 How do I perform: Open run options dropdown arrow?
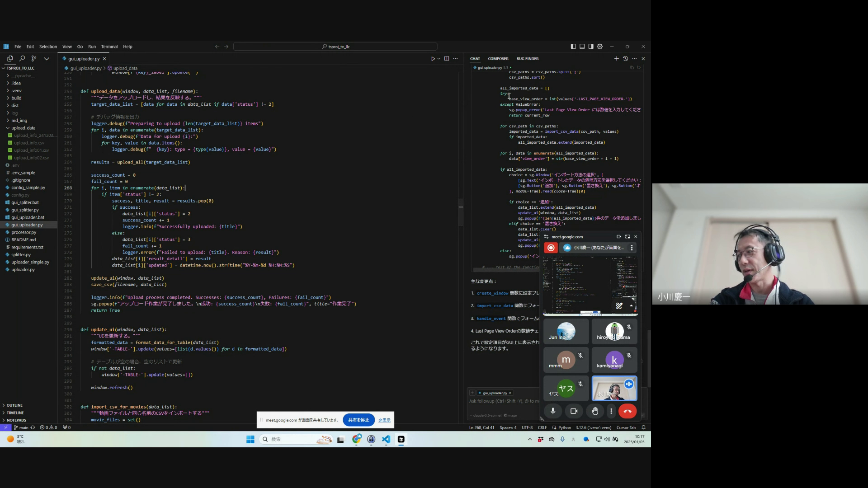[x=439, y=59]
